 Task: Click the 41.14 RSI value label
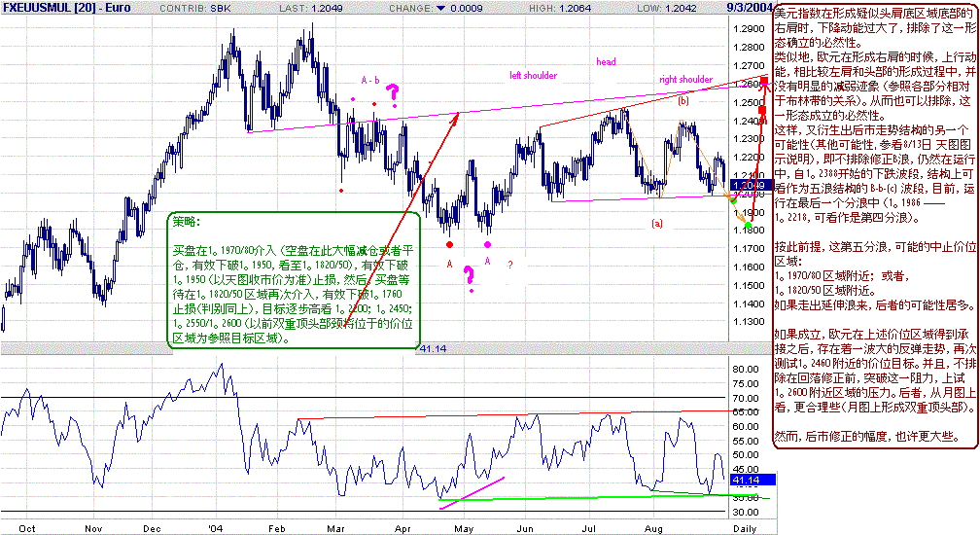752,480
